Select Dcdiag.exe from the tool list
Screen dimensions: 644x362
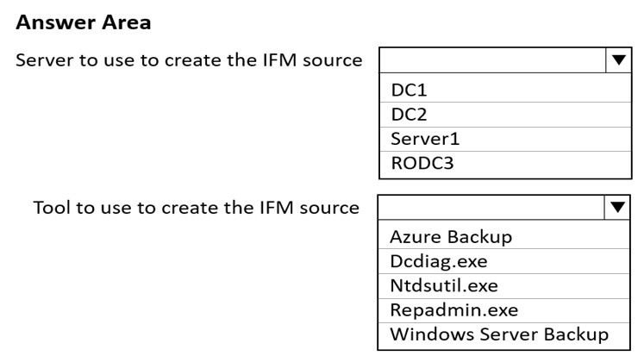pos(503,261)
